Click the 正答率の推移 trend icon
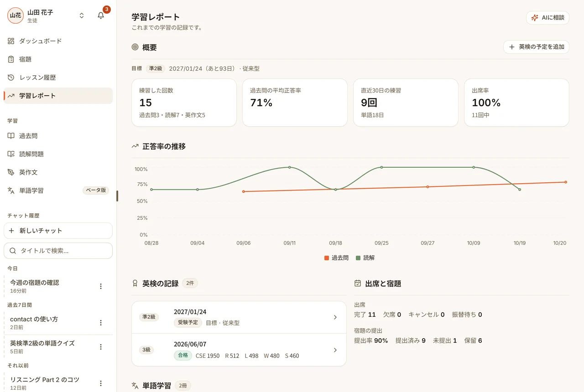584x392 pixels. click(x=135, y=146)
